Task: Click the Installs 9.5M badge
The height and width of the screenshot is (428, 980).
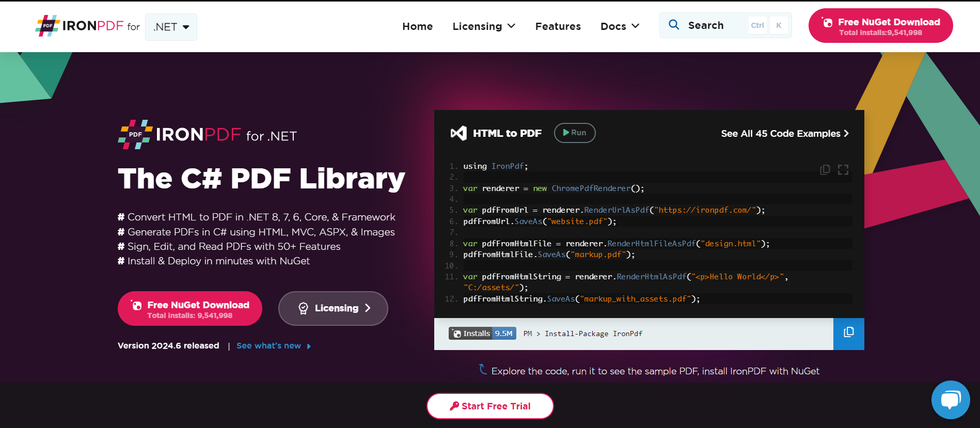Action: pyautogui.click(x=482, y=334)
